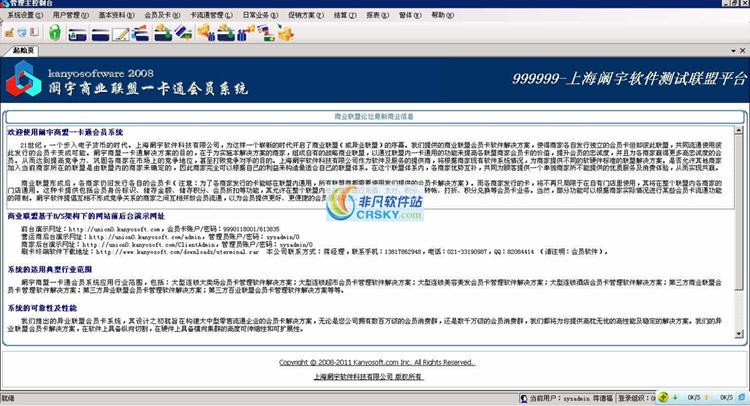The width and height of the screenshot is (750, 406).
Task: Click the content scrollbar up arrow
Action: pyautogui.click(x=739, y=130)
